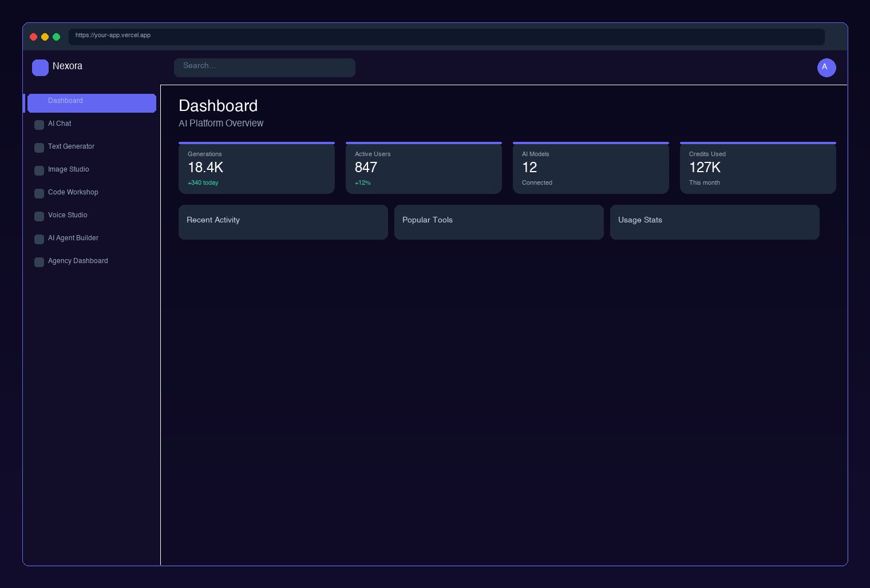View the Credits Used stat card
This screenshot has width=870, height=588.
point(758,168)
